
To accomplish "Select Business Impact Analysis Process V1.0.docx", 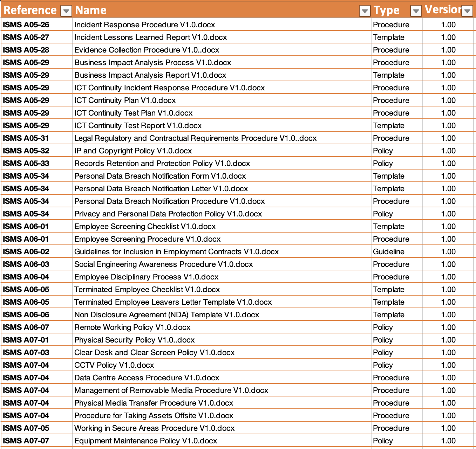I will click(x=222, y=63).
